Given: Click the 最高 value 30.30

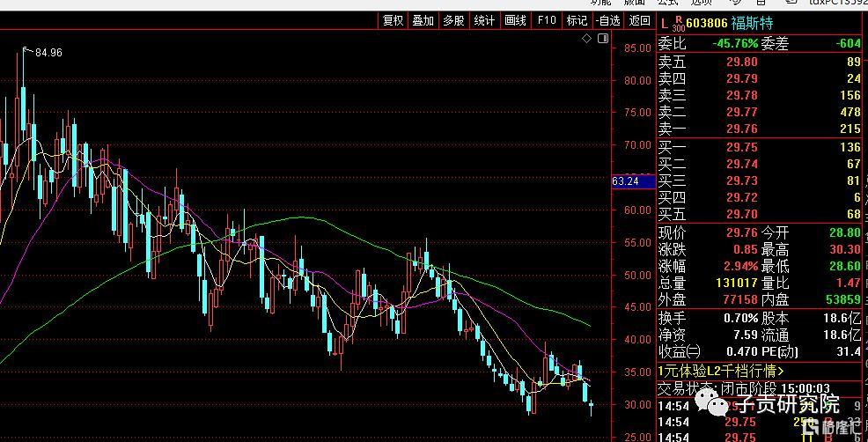Looking at the screenshot, I should click(845, 250).
